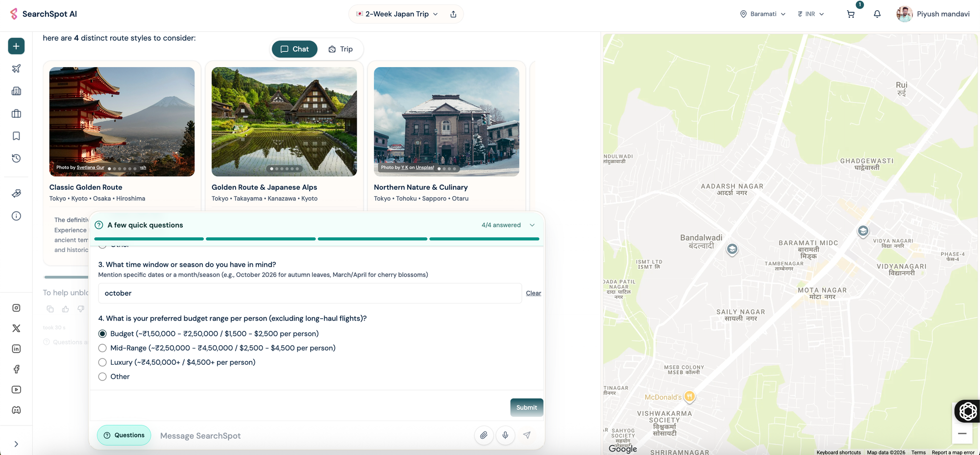980x455 pixels.
Task: Open the notifications bell
Action: 877,14
